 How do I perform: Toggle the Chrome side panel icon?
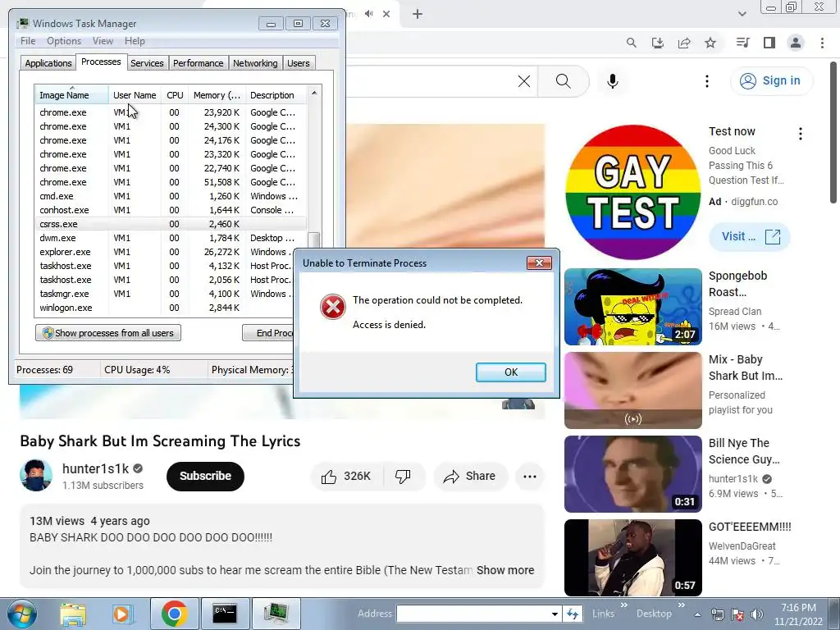coord(769,43)
